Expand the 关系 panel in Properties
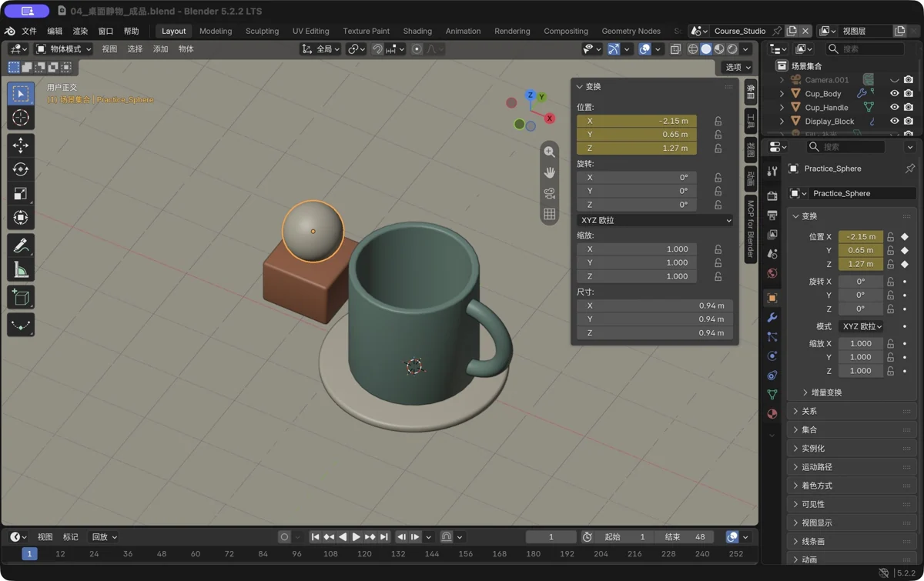Screen dimensions: 924x581 pyautogui.click(x=852, y=411)
